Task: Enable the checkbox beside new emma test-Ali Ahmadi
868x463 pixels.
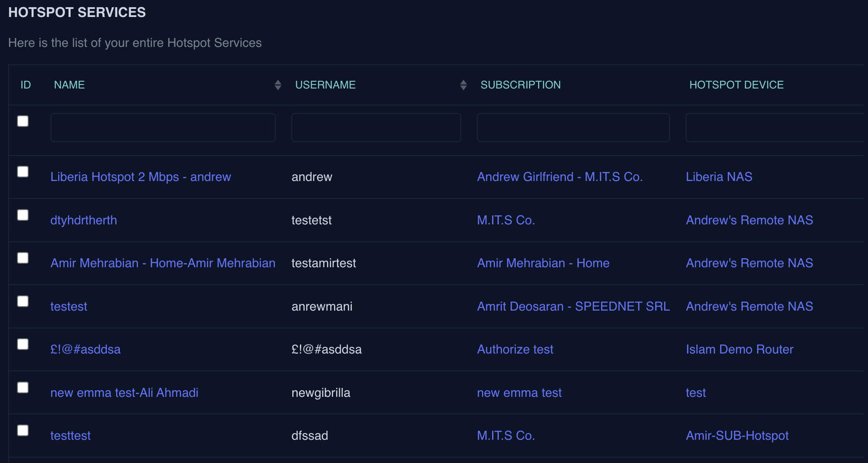Action: point(23,387)
